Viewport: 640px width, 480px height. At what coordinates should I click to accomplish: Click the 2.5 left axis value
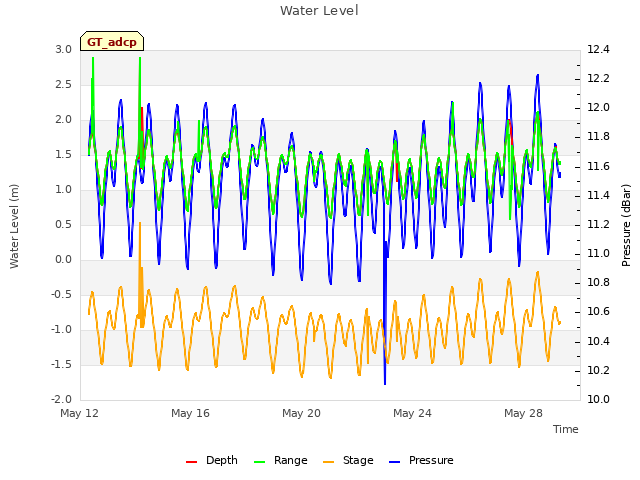63,84
